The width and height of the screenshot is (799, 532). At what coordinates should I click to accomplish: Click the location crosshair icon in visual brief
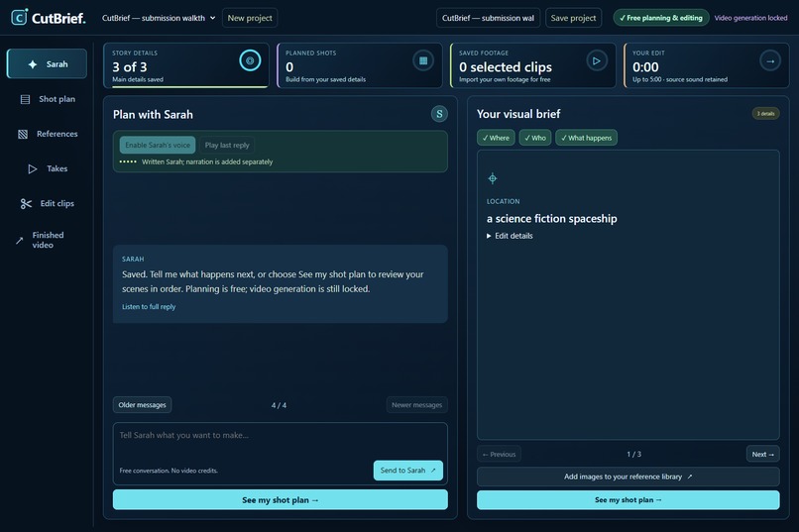click(x=493, y=178)
